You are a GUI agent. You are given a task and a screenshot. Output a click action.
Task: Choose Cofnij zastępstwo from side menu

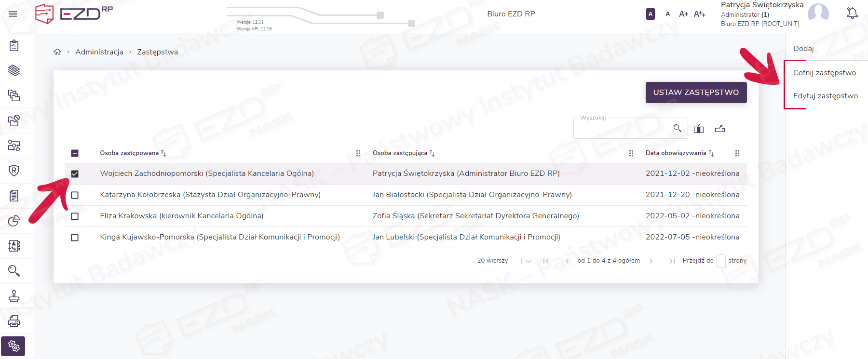point(825,73)
